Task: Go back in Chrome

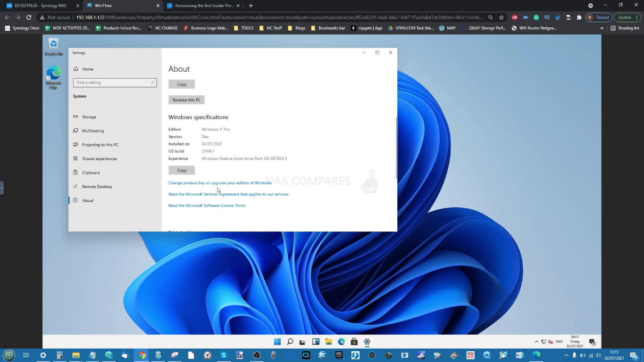Action: pos(7,17)
